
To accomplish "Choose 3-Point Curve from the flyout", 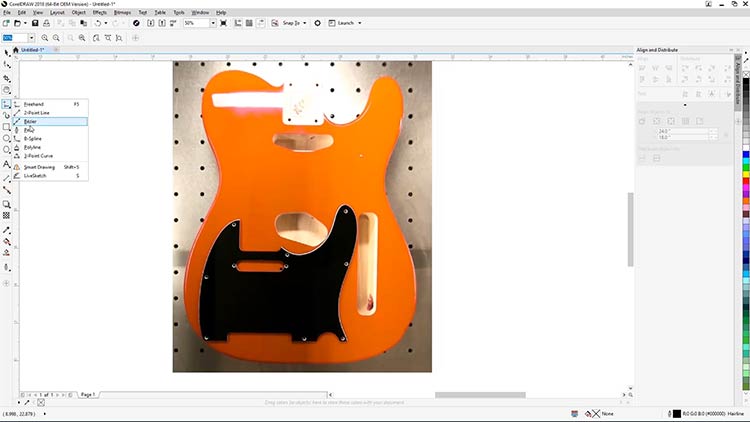I will pyautogui.click(x=50, y=156).
